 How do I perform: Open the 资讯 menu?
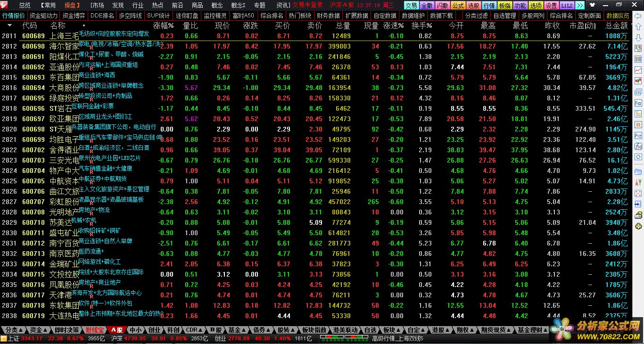(283, 5)
